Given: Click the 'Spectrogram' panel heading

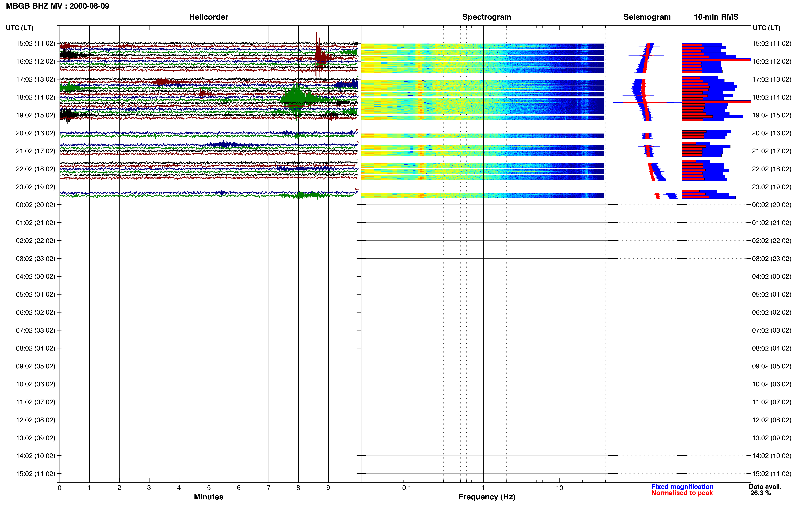Looking at the screenshot, I should (x=487, y=17).
